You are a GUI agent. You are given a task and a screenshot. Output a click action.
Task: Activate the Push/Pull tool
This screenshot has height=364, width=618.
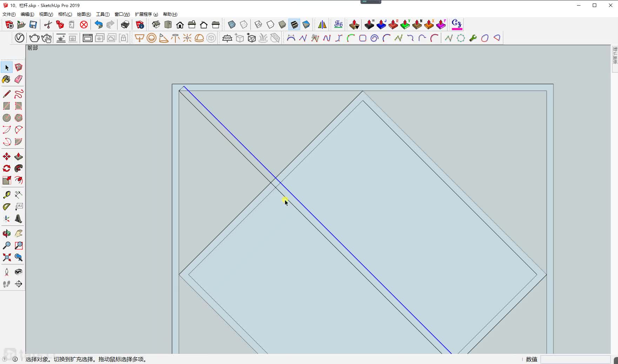(x=19, y=157)
